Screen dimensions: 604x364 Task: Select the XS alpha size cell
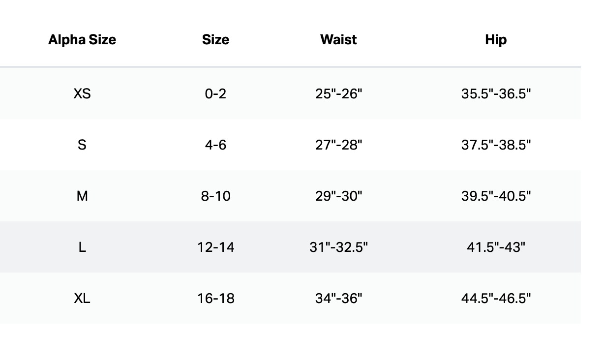[x=82, y=93]
